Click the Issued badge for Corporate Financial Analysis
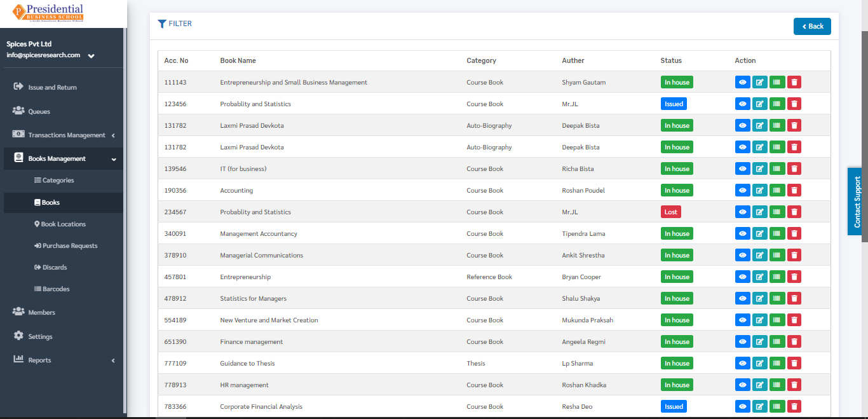Image resolution: width=868 pixels, height=419 pixels. pos(674,406)
